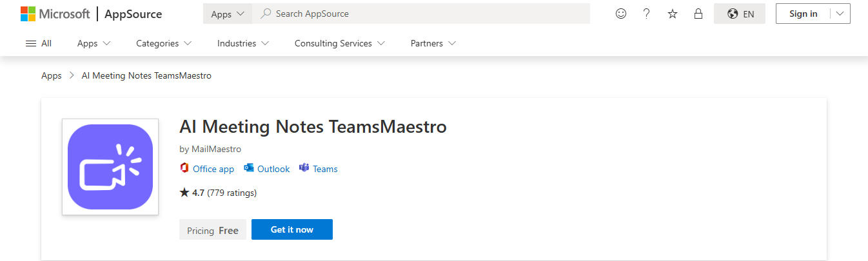868x261 pixels.
Task: Open the Apps search scope dropdown
Action: click(228, 14)
